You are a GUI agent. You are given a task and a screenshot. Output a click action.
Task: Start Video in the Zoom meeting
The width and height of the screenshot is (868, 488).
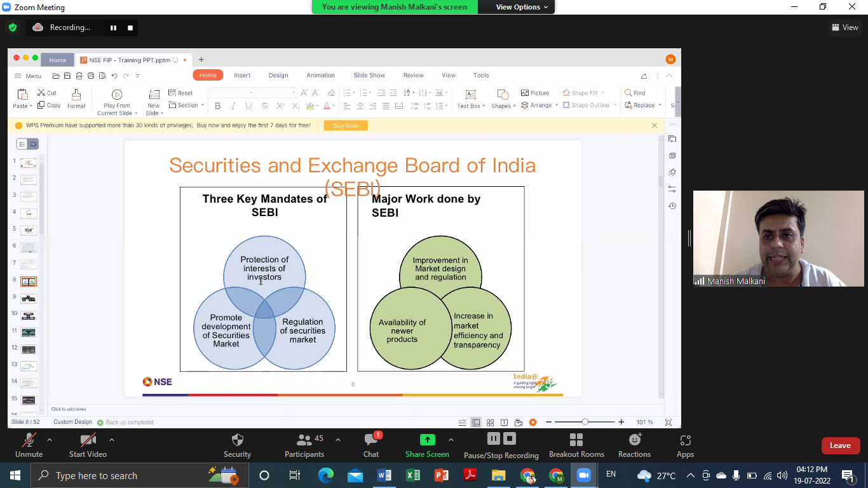click(x=87, y=445)
